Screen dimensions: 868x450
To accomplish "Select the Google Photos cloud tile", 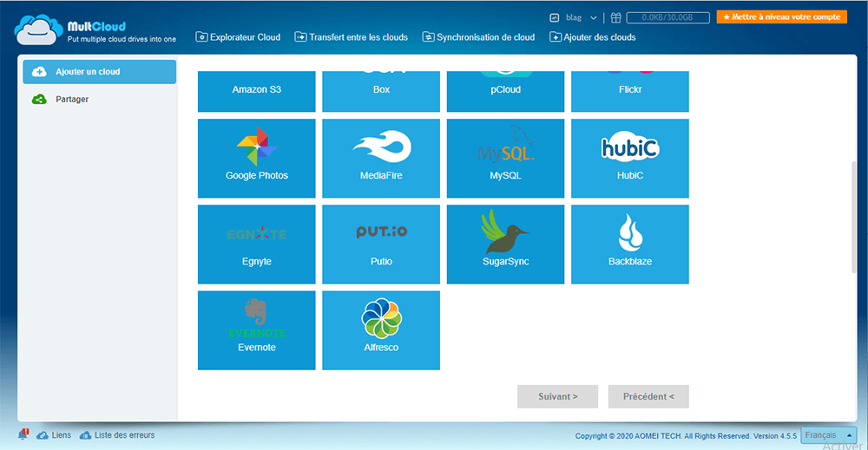I will click(x=256, y=158).
